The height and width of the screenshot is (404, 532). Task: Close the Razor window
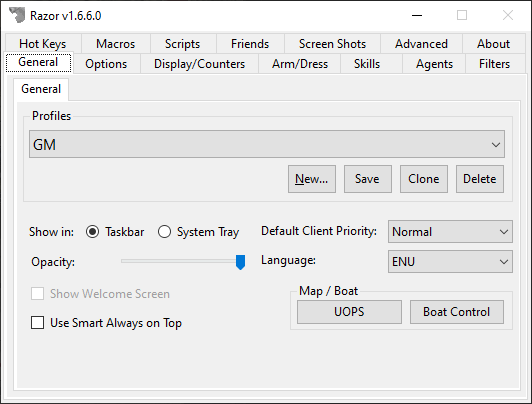click(x=508, y=15)
